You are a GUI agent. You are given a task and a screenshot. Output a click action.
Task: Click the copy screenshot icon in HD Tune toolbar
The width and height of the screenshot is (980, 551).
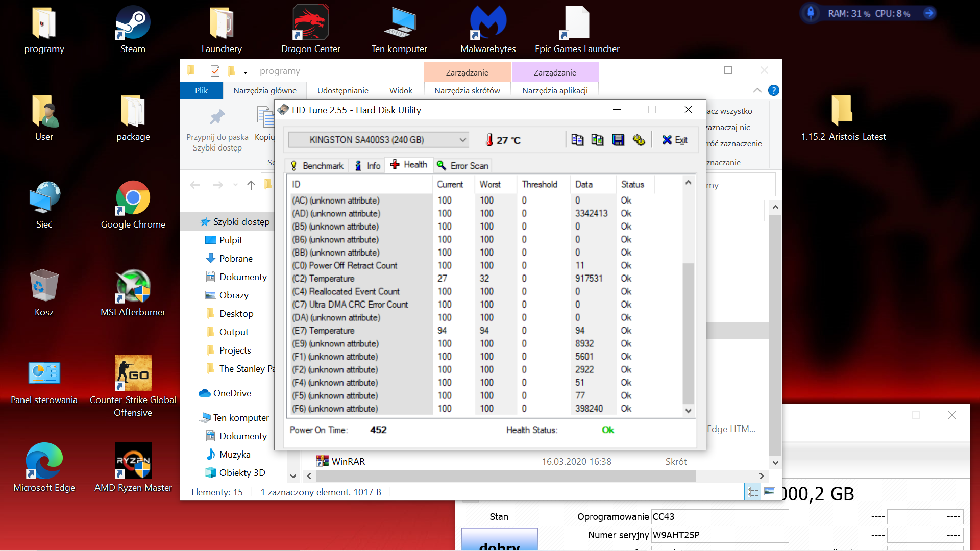click(x=597, y=140)
